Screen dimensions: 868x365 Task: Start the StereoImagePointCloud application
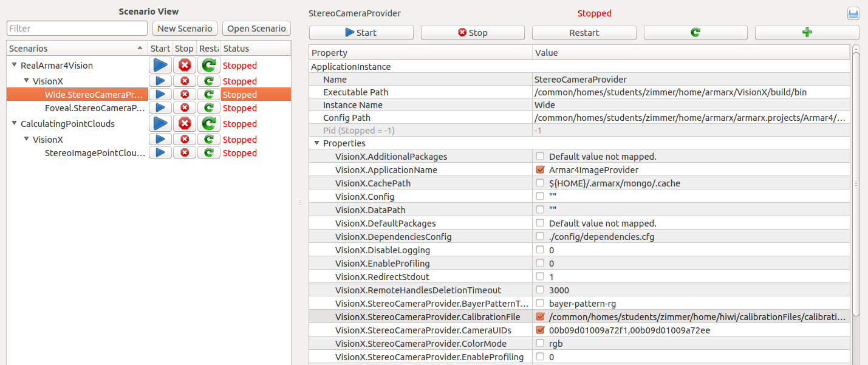coord(160,152)
